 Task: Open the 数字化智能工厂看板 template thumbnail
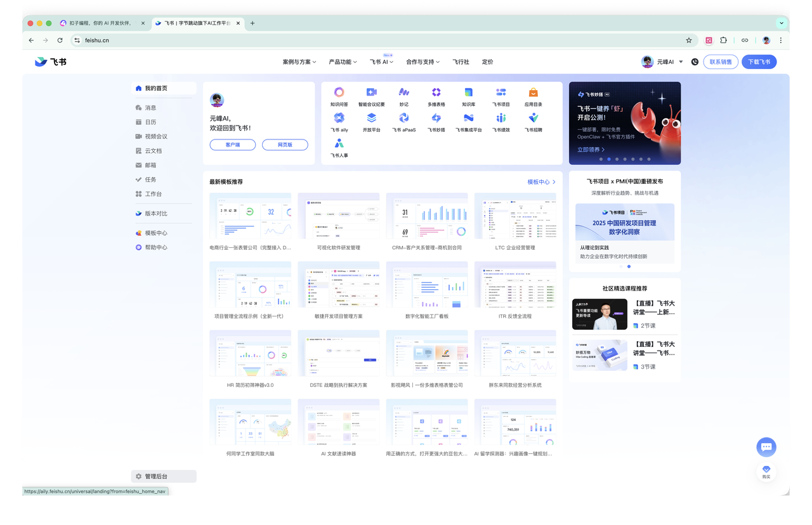[427, 286]
